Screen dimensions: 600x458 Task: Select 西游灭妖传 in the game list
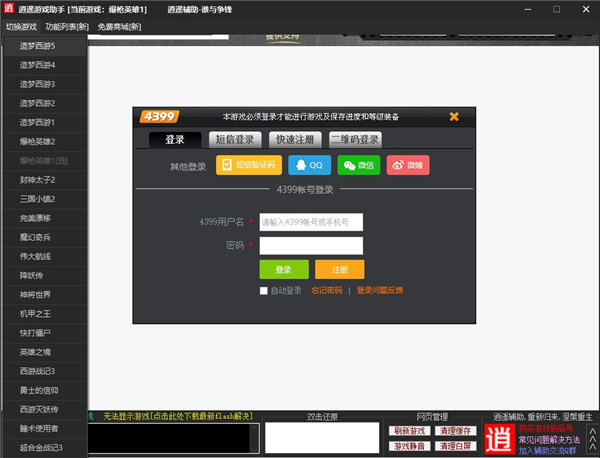coord(45,410)
